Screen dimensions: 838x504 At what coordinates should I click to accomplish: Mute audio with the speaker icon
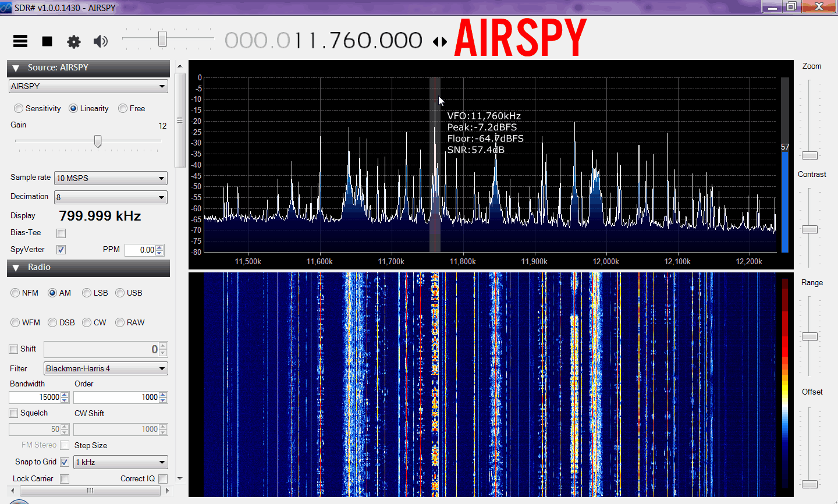click(101, 41)
